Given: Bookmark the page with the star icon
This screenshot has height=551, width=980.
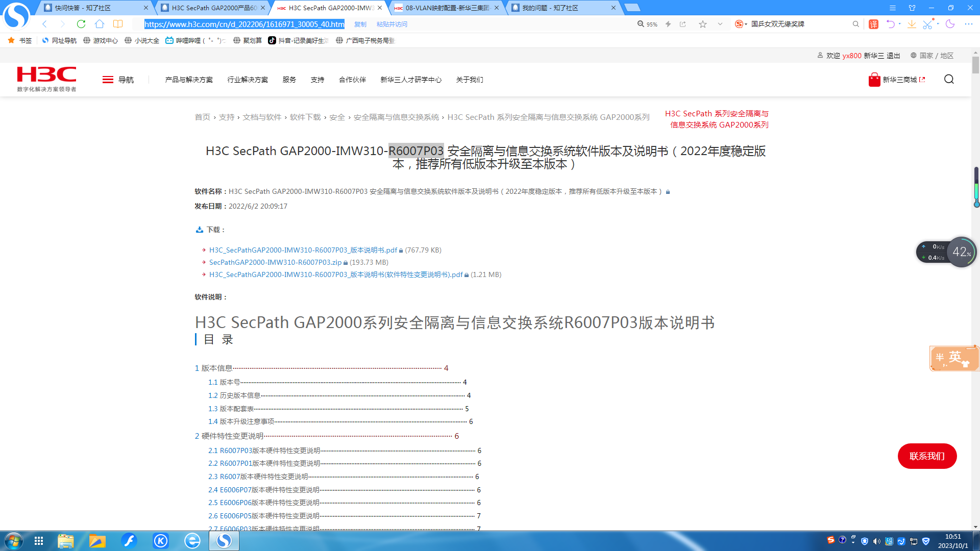Looking at the screenshot, I should (x=703, y=24).
